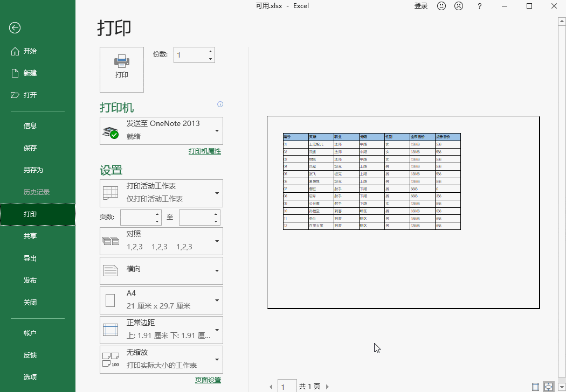Select 共享 in the sidebar
The height and width of the screenshot is (392, 566).
click(x=38, y=236)
